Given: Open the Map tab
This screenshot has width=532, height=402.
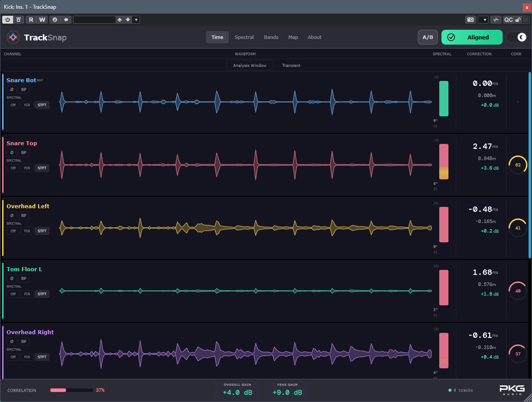Looking at the screenshot, I should 293,37.
